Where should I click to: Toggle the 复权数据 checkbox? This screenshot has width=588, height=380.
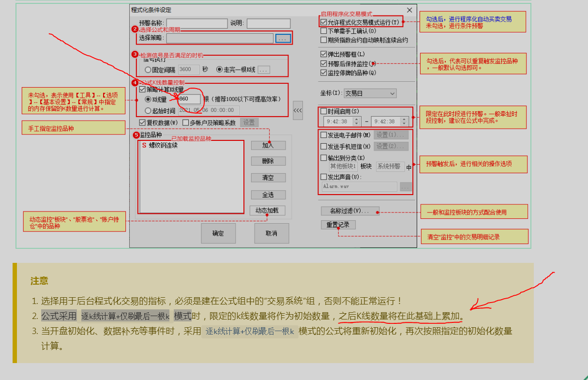[x=142, y=123]
